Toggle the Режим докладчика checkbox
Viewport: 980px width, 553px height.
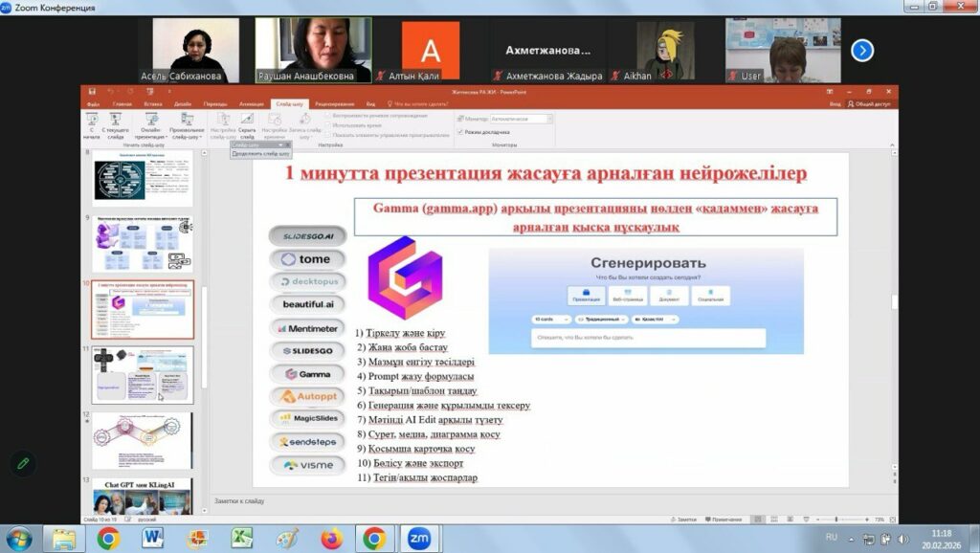click(459, 132)
